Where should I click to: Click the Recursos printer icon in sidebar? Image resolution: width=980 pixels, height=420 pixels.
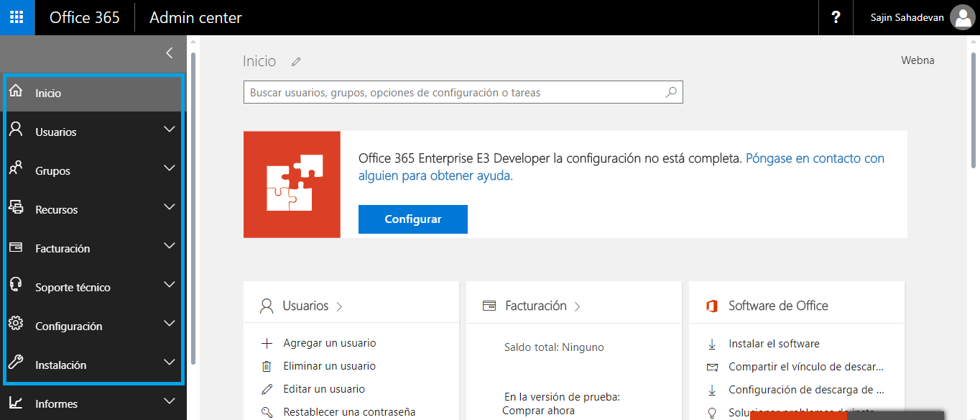click(16, 208)
